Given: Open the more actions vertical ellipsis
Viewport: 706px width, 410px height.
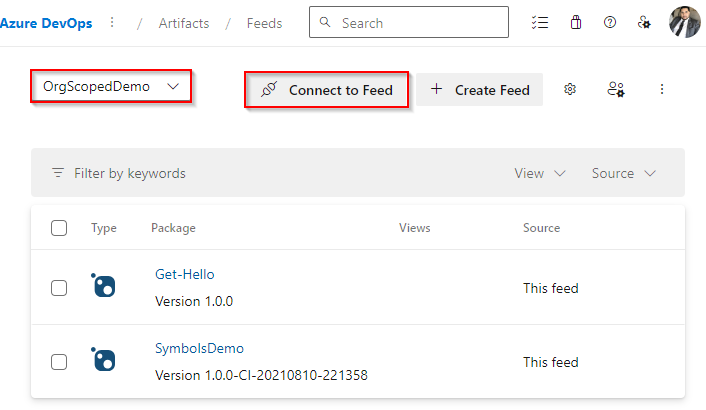Looking at the screenshot, I should [661, 89].
